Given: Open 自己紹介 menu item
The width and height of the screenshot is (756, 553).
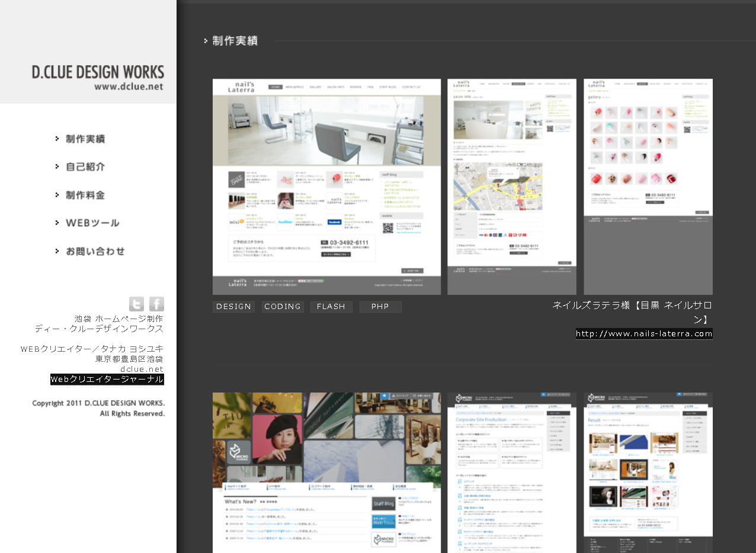Looking at the screenshot, I should [85, 167].
